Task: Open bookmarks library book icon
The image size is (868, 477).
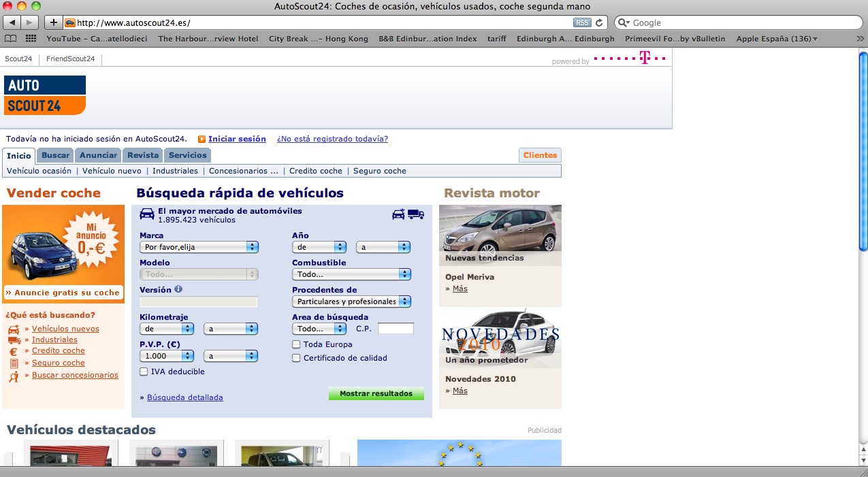Action: 10,39
